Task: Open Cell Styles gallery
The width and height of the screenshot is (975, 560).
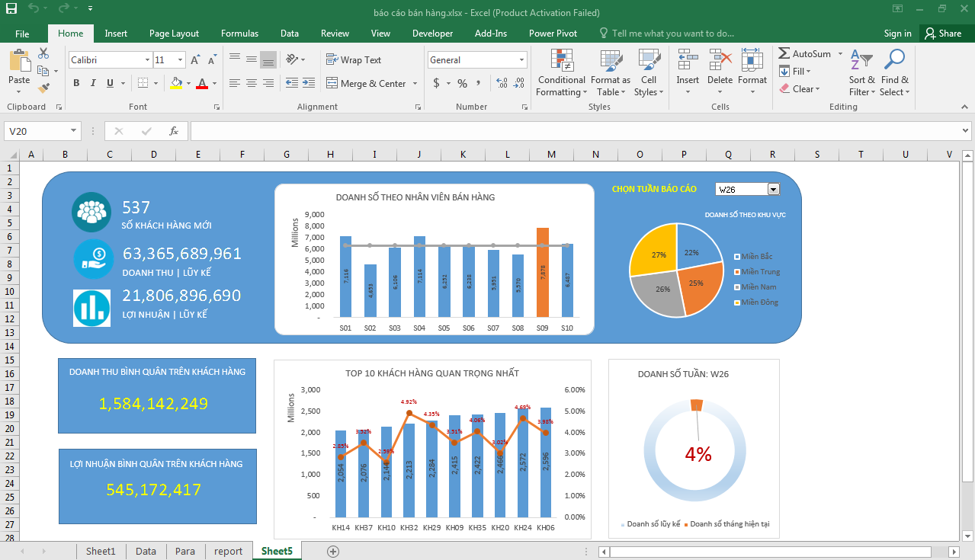Action: point(649,73)
